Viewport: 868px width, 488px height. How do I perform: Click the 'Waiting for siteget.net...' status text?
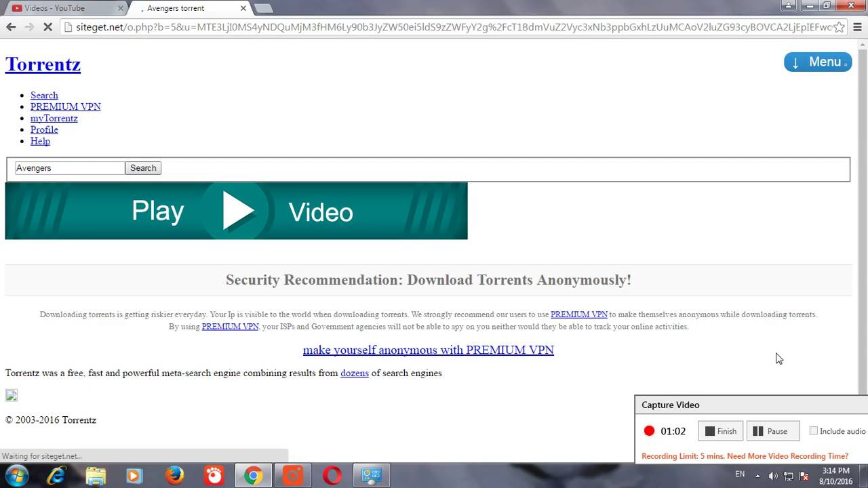(x=42, y=456)
